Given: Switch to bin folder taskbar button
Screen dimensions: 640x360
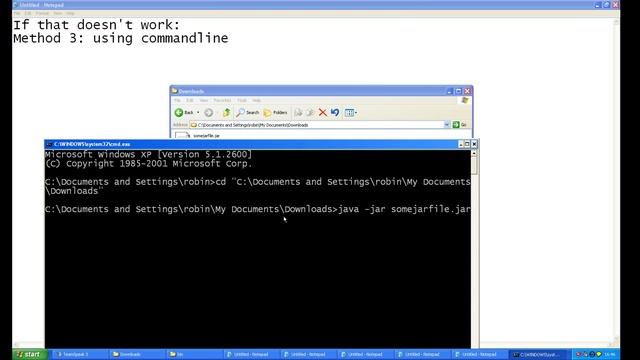Looking at the screenshot, I should tap(194, 354).
